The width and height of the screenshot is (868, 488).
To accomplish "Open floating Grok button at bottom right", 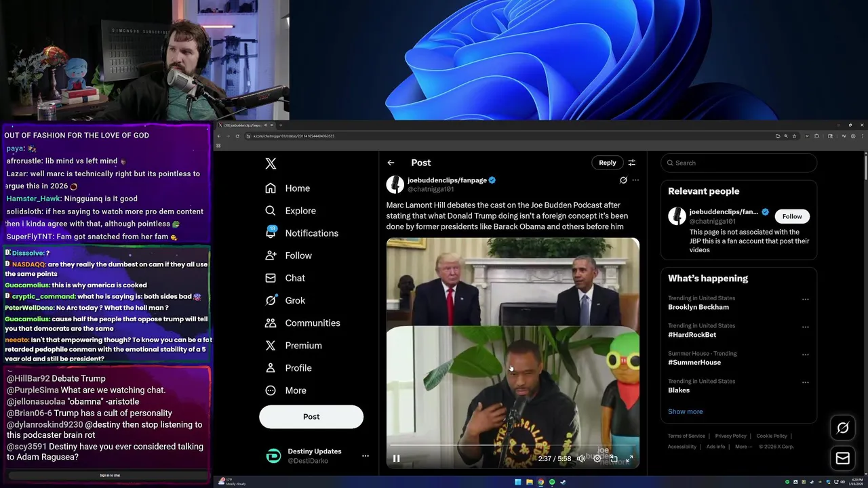I will tap(843, 428).
